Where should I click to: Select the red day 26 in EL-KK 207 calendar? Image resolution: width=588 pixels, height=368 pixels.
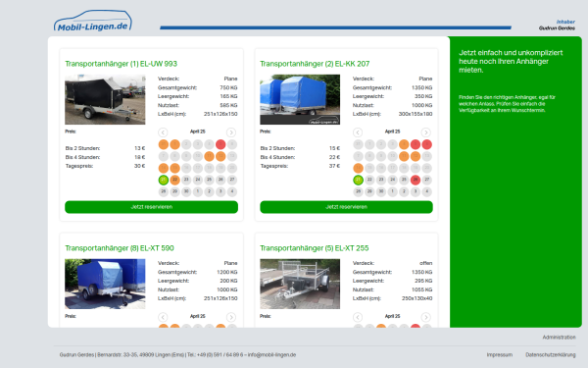pos(416,180)
